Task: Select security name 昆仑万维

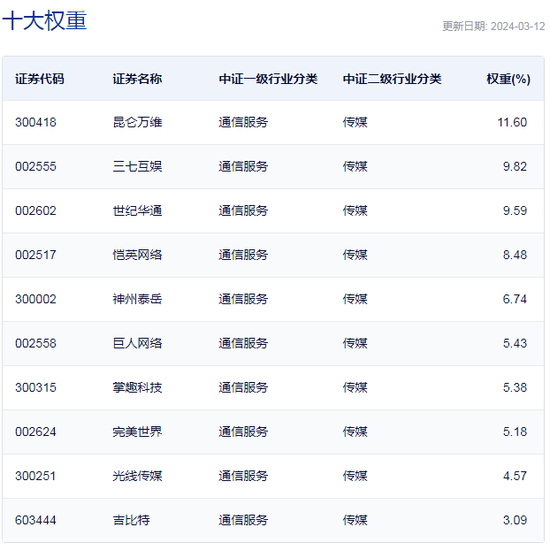Action: pos(138,122)
